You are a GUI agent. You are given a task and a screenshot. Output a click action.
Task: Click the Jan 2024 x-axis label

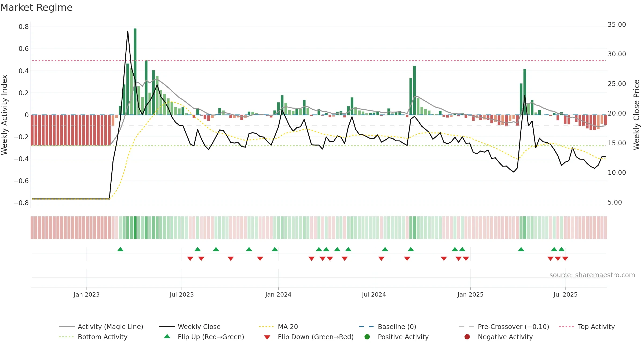click(278, 294)
